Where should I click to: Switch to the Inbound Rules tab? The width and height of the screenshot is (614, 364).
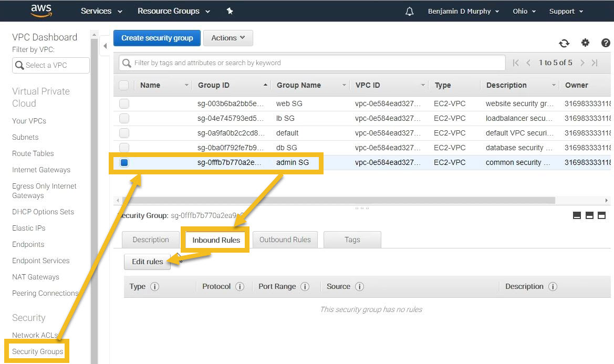point(216,240)
